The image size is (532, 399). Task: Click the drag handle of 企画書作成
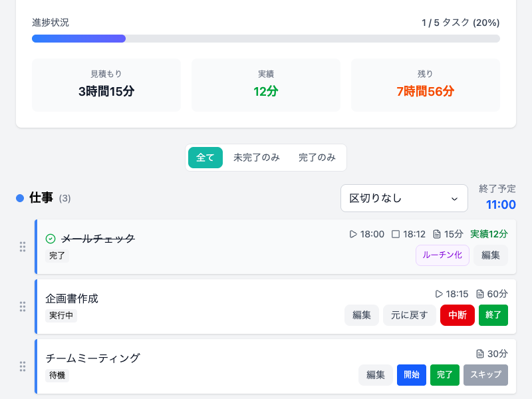(23, 307)
